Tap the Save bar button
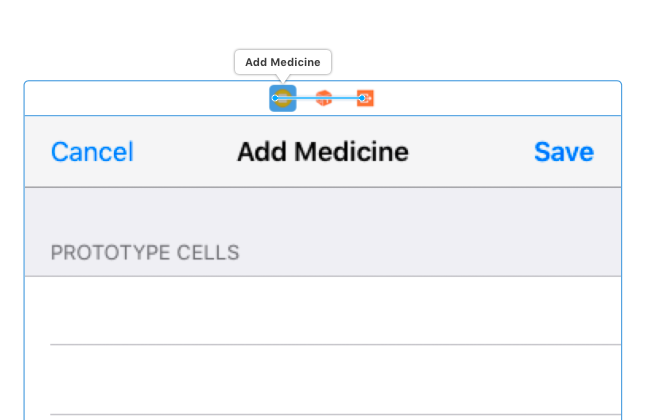Viewport: 646px width, 420px height. tap(563, 152)
